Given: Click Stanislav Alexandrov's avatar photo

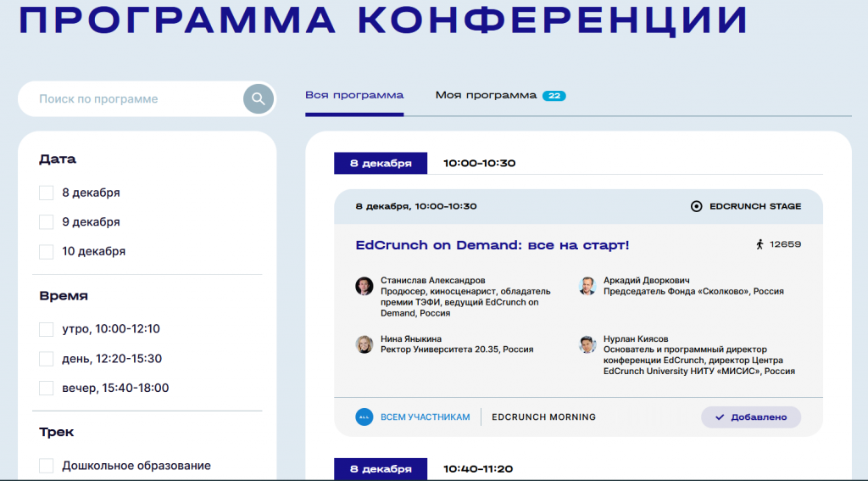Looking at the screenshot, I should coord(364,287).
